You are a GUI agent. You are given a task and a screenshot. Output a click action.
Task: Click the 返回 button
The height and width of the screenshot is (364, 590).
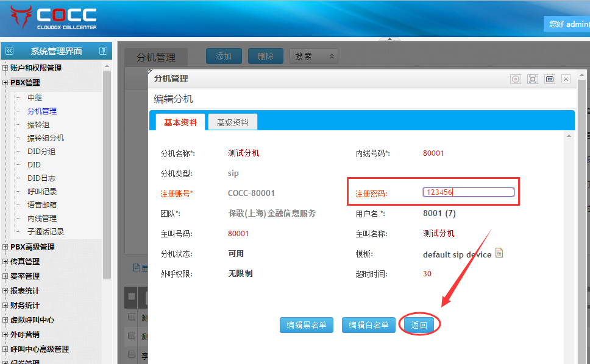pyautogui.click(x=419, y=325)
